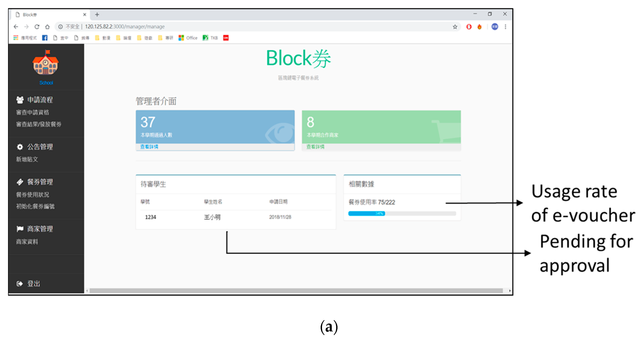Open the Opera extension icon
This screenshot has width=644, height=345.
[469, 27]
